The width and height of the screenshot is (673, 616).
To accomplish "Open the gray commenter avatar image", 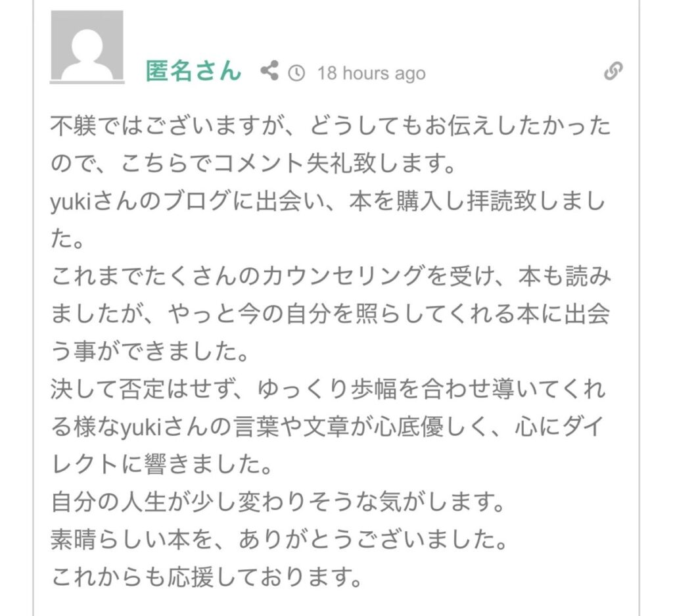I will pos(87,46).
